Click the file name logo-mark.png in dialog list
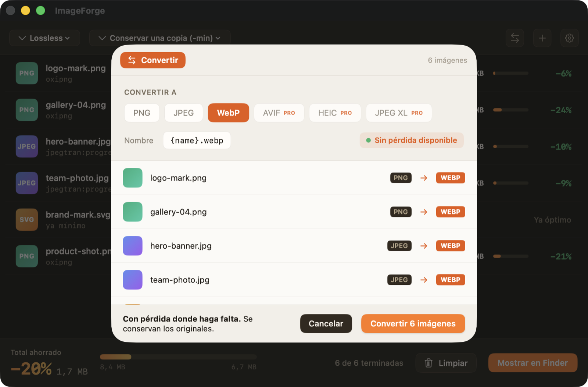 point(178,178)
